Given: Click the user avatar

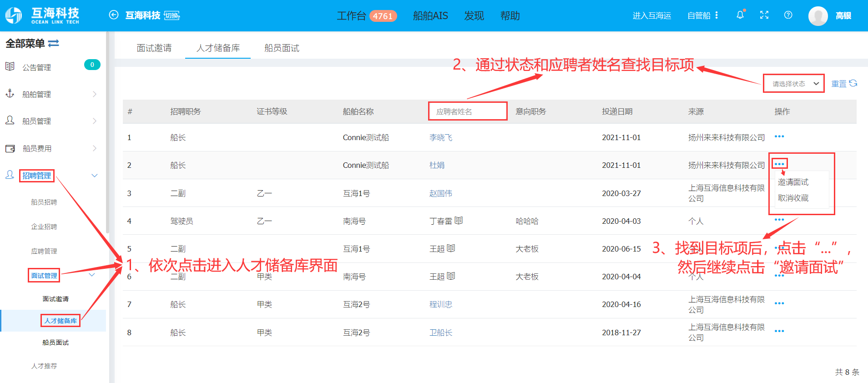Looking at the screenshot, I should pos(818,16).
